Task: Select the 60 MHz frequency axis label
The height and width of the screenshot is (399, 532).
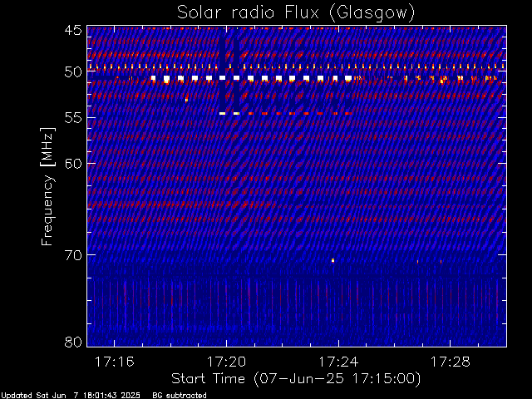Action: tap(73, 163)
